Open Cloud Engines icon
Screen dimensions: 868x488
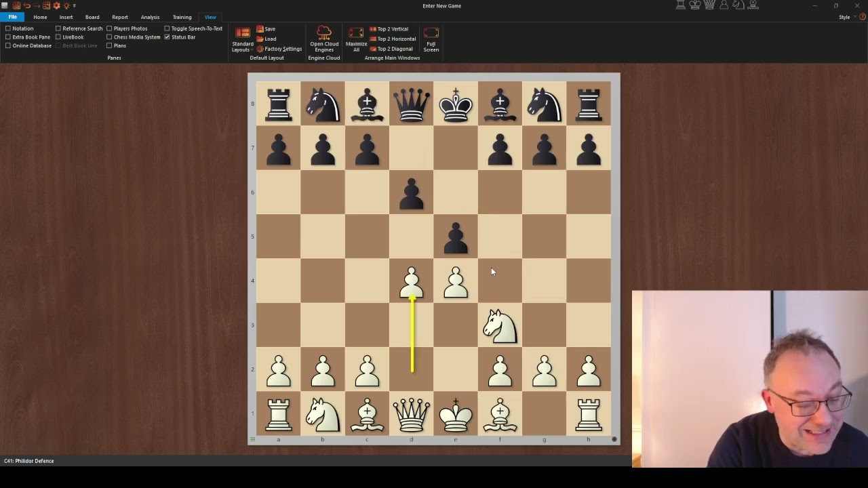(324, 33)
